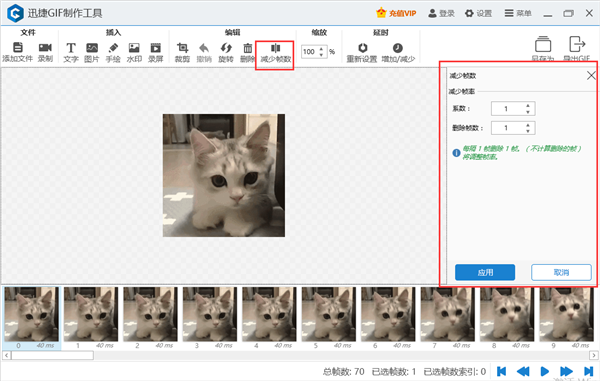Click the app logo icon
This screenshot has height=381, width=600.
(x=15, y=13)
